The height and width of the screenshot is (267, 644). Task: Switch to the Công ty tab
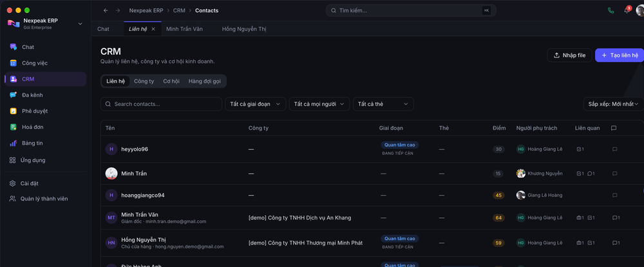coord(144,81)
